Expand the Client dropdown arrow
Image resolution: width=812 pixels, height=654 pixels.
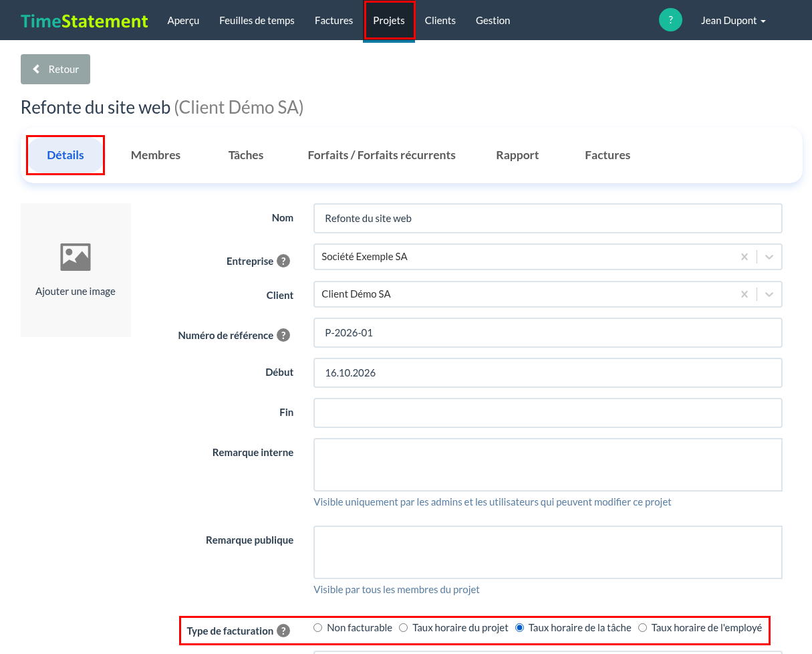pyautogui.click(x=769, y=294)
